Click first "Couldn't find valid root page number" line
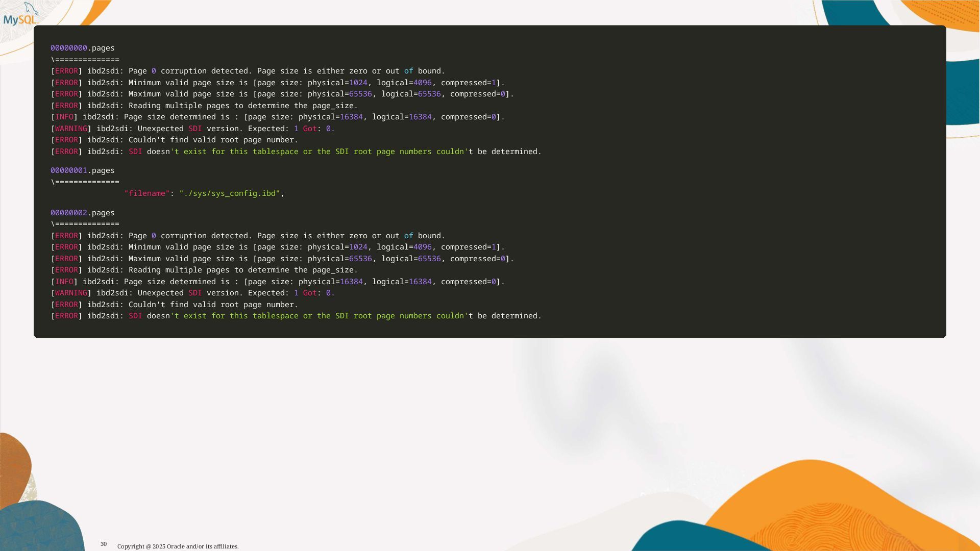 pyautogui.click(x=174, y=140)
